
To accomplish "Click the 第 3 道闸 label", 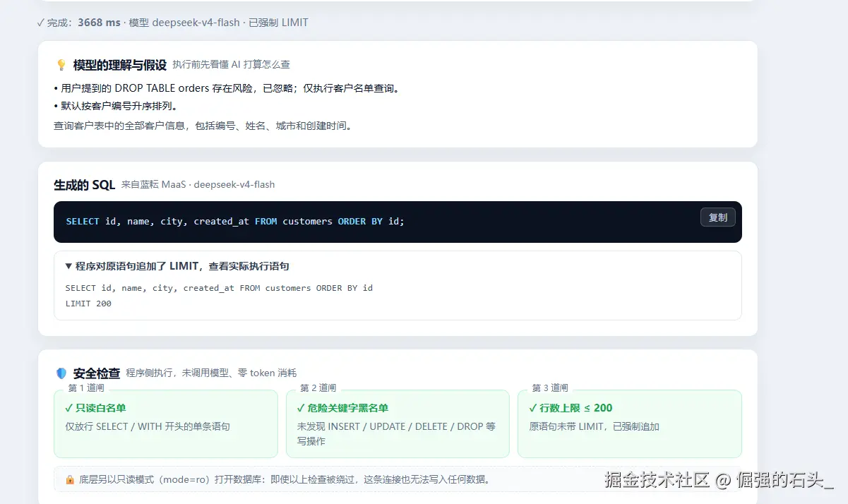I will [x=550, y=388].
